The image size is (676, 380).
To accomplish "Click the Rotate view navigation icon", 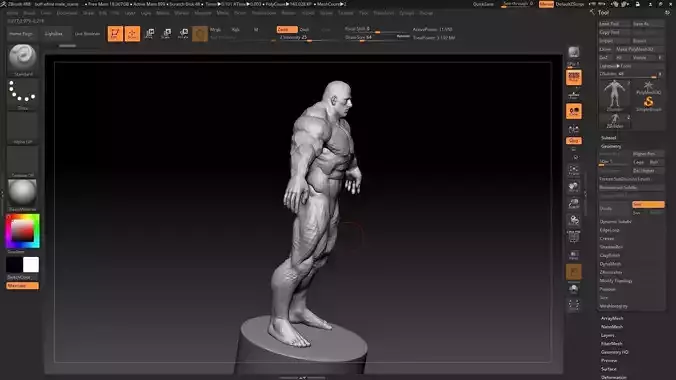I will 573,220.
